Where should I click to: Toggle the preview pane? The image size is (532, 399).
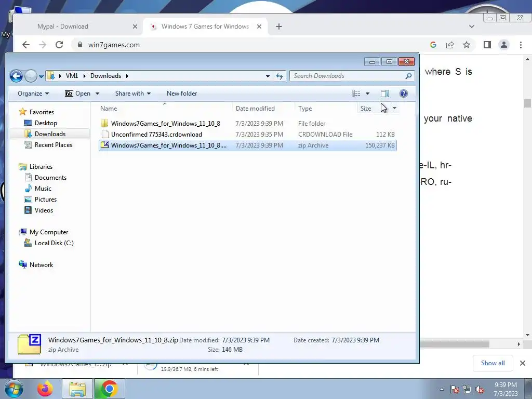385,94
